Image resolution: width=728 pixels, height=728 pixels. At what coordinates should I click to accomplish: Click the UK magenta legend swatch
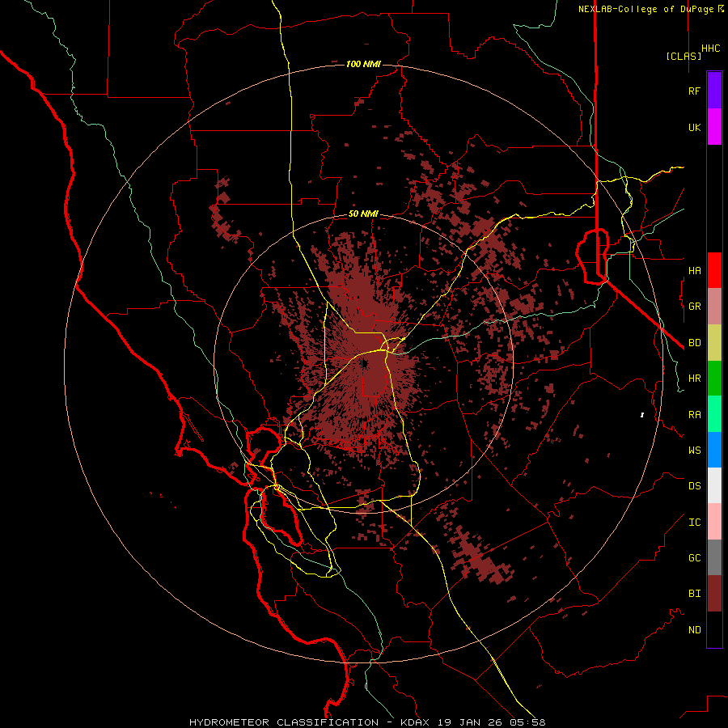714,127
